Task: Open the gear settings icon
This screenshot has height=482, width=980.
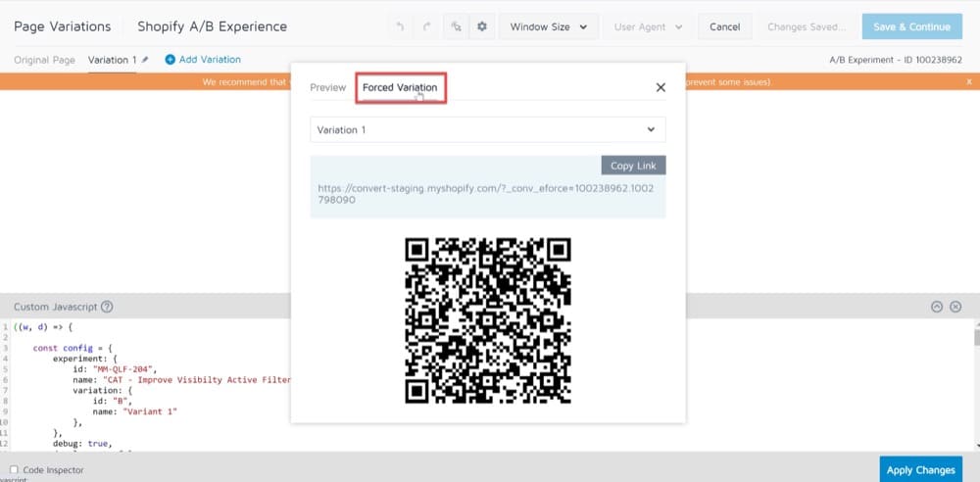Action: (x=482, y=26)
